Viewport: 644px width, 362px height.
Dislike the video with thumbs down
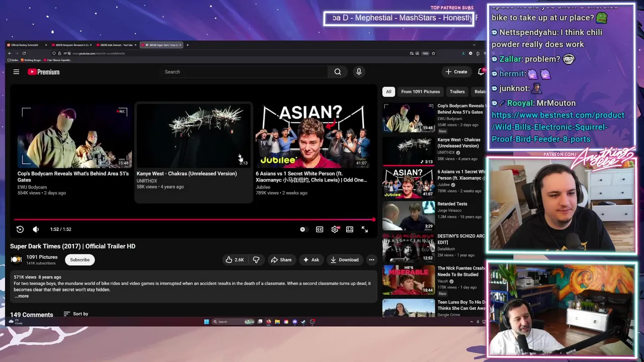256,260
